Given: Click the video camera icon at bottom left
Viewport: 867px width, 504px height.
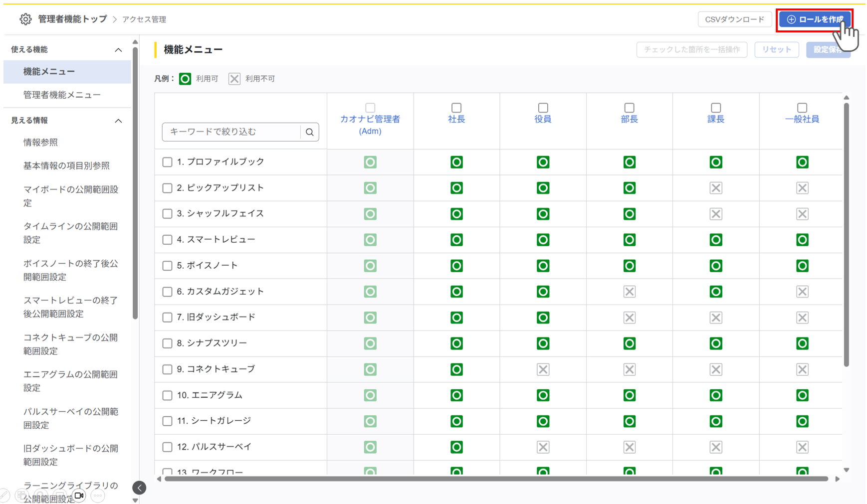Looking at the screenshot, I should click(x=79, y=496).
